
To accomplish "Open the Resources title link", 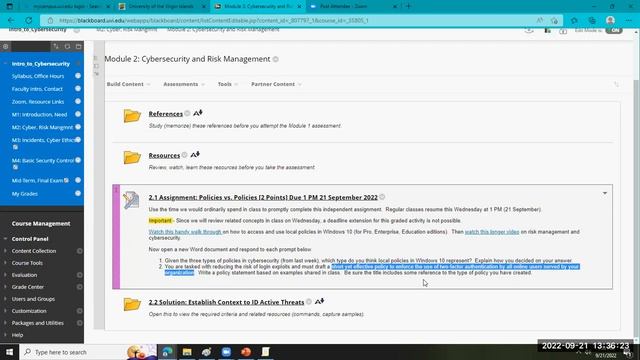I will click(164, 156).
